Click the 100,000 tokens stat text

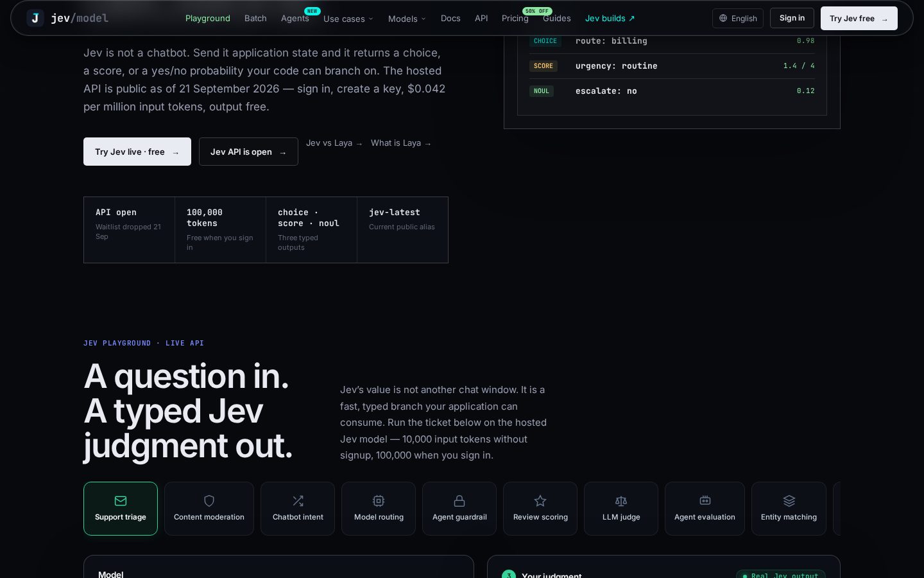(x=205, y=218)
